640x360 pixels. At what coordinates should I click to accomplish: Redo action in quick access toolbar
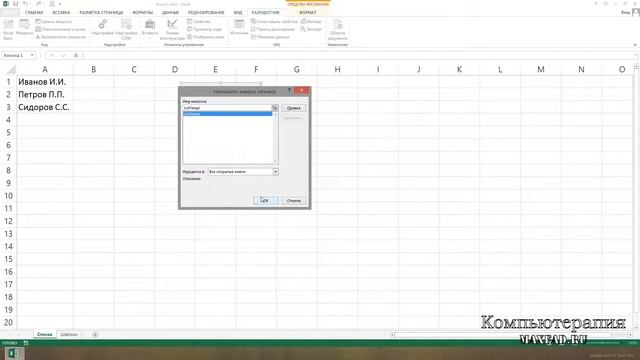coord(39,4)
